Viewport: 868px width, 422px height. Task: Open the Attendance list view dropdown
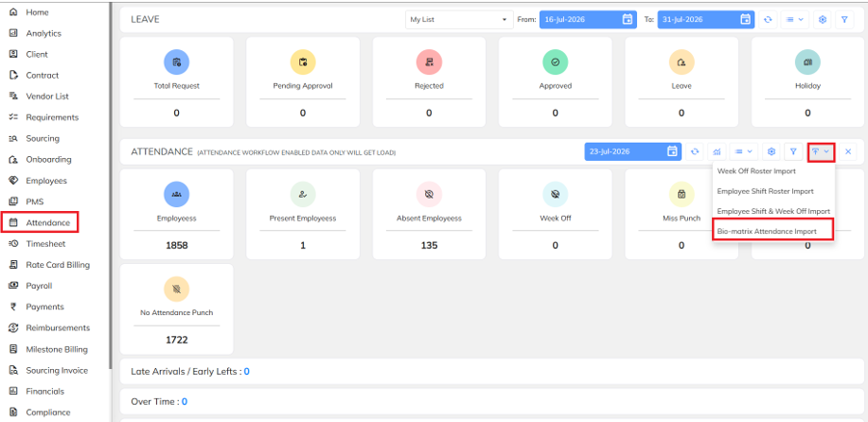pos(743,151)
